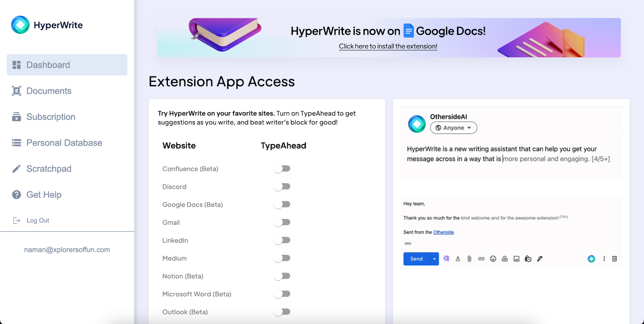This screenshot has height=324, width=644.
Task: Click the 'OthersideAI' name text
Action: [x=448, y=117]
